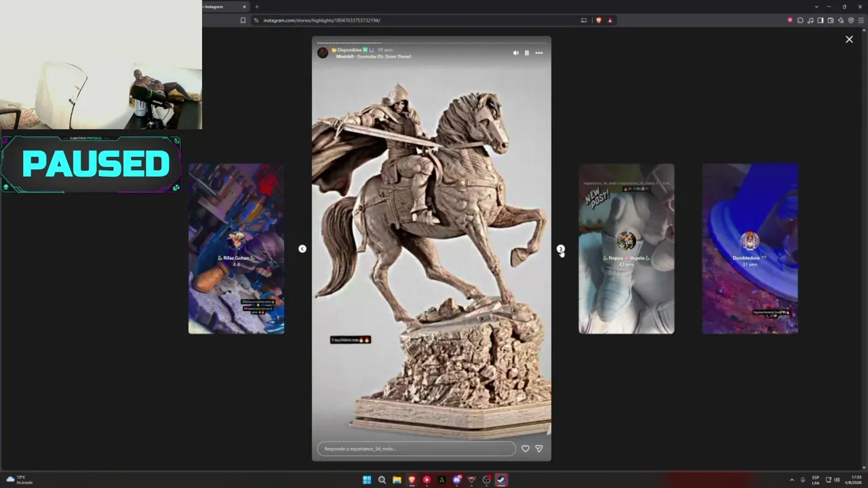Open the Steam taskbar icon
Image resolution: width=868 pixels, height=488 pixels.
(x=501, y=480)
